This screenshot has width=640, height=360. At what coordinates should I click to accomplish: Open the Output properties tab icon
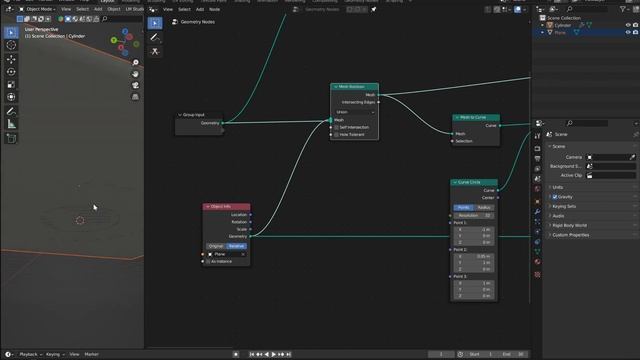tap(538, 158)
